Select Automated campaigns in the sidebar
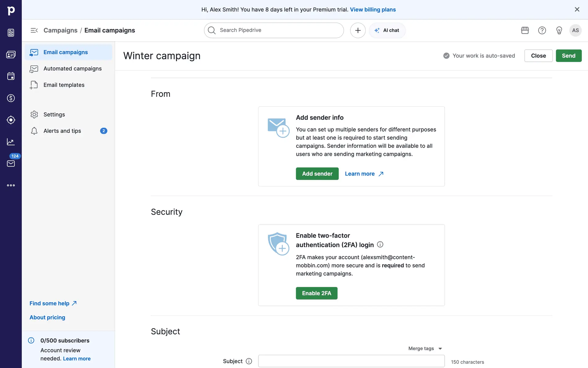Image resolution: width=588 pixels, height=368 pixels. point(72,69)
